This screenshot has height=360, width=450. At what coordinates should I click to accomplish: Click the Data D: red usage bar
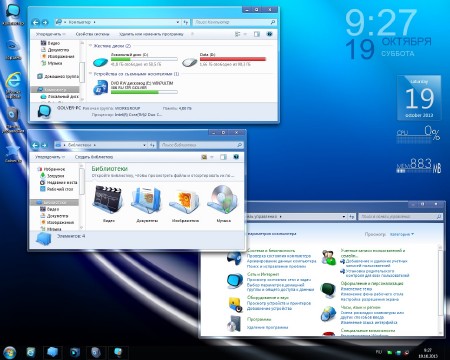(233, 59)
